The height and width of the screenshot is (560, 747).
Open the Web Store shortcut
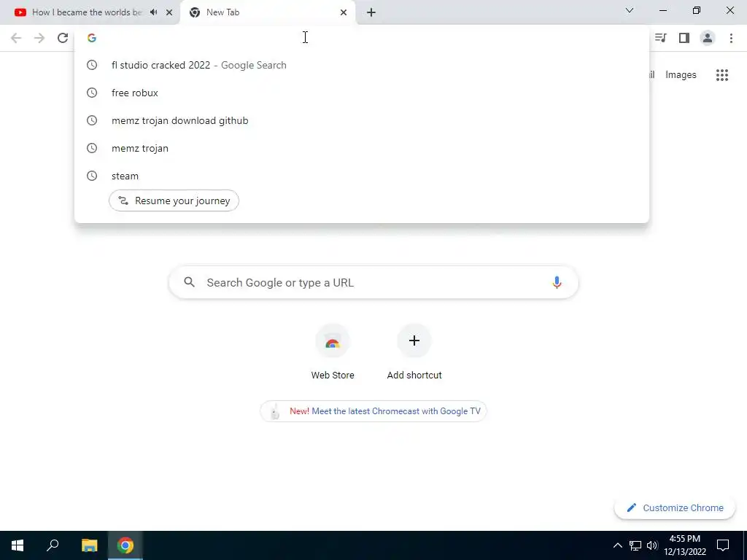pyautogui.click(x=333, y=352)
